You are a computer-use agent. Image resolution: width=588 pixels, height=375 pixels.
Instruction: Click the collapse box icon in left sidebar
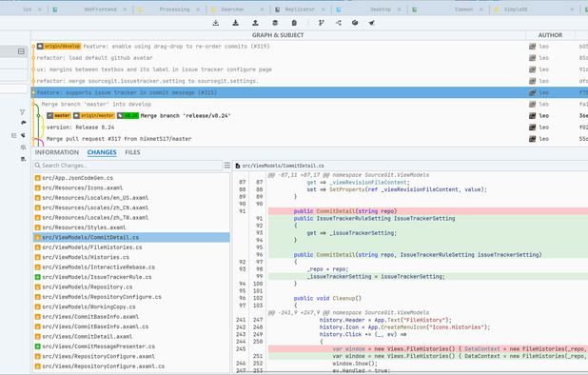(21, 51)
